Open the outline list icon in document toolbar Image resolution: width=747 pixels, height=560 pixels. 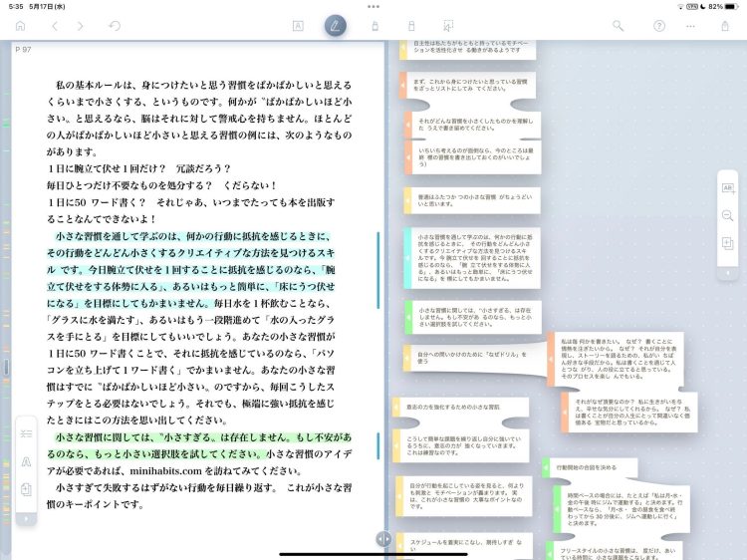coord(26,433)
